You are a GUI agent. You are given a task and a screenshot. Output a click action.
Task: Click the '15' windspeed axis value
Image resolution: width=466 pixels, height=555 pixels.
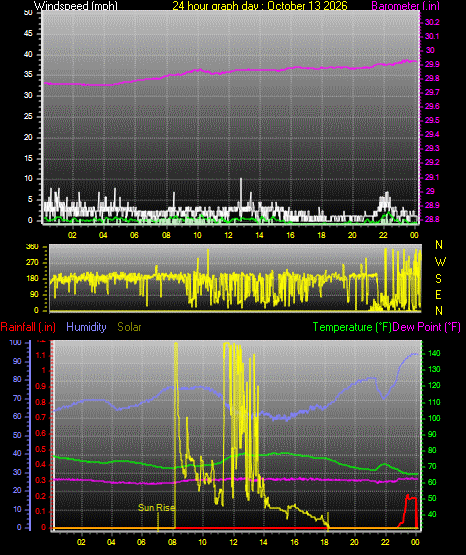(28, 158)
